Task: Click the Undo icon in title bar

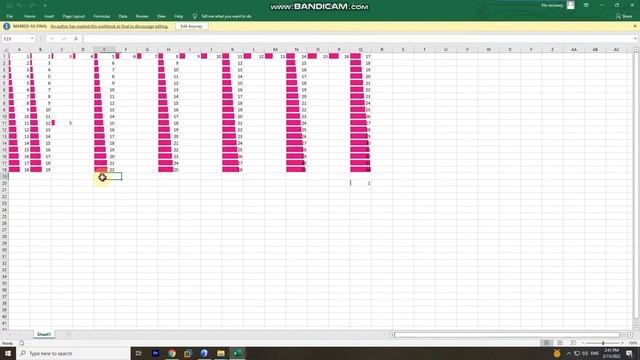Action: pos(20,6)
